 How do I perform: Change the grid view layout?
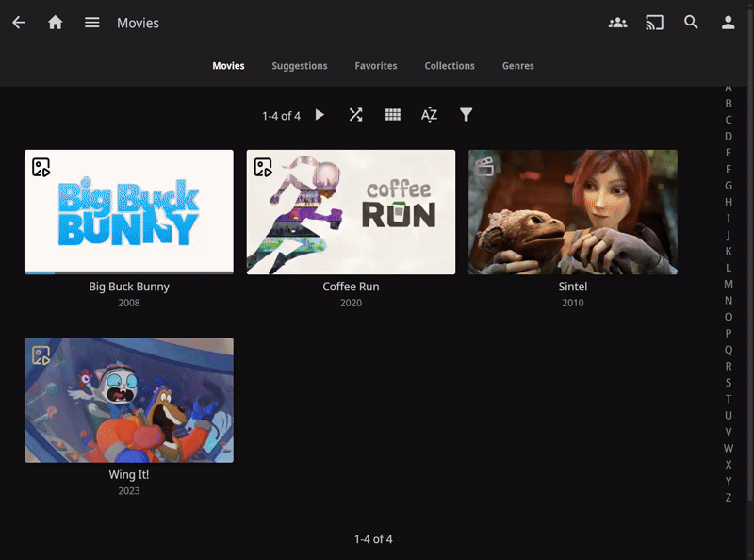(x=393, y=114)
